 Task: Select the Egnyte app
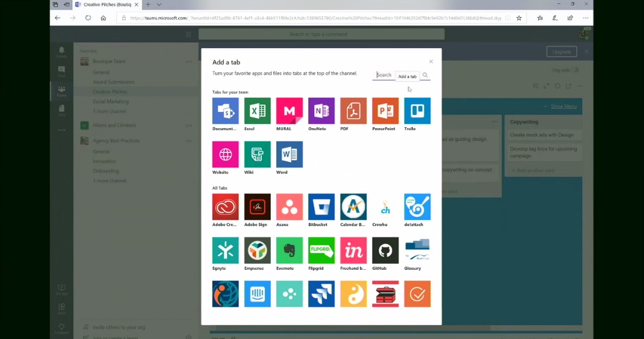(225, 250)
